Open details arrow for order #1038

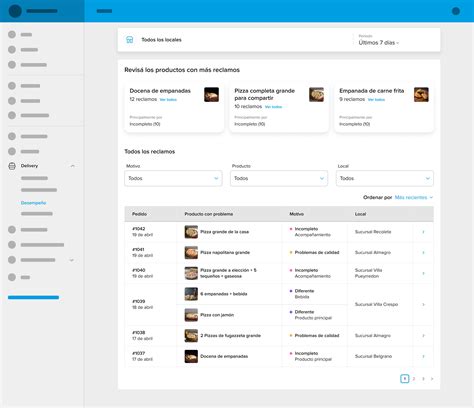point(423,336)
